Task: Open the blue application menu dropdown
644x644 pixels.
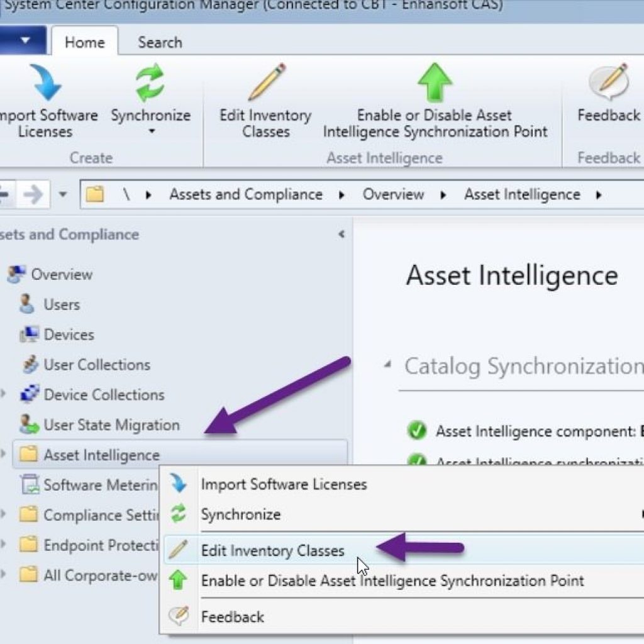Action: (23, 40)
